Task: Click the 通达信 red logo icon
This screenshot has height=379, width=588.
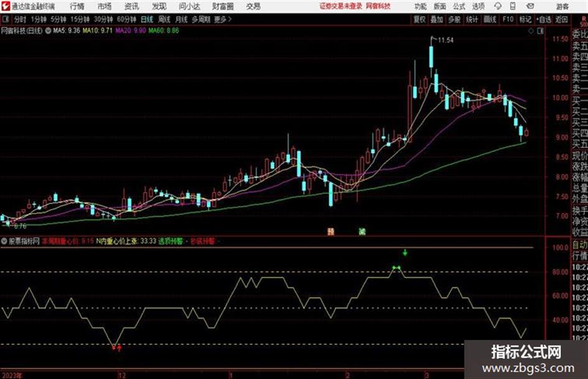Action: tap(6, 6)
